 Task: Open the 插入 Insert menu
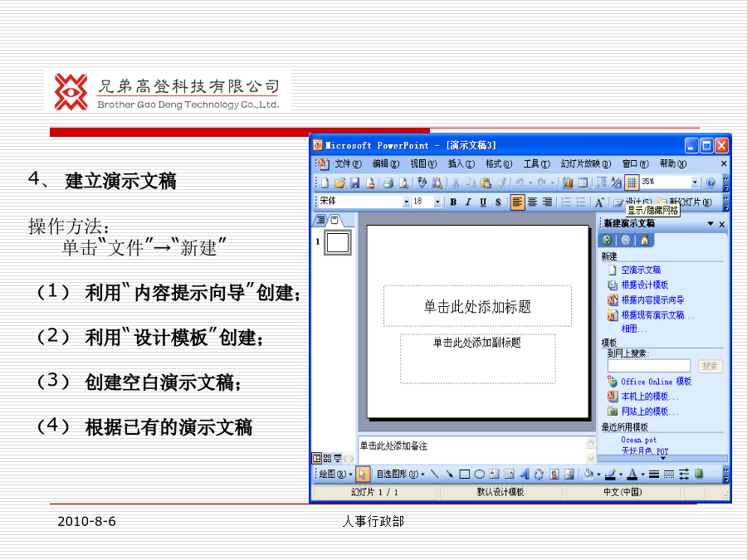click(x=461, y=164)
